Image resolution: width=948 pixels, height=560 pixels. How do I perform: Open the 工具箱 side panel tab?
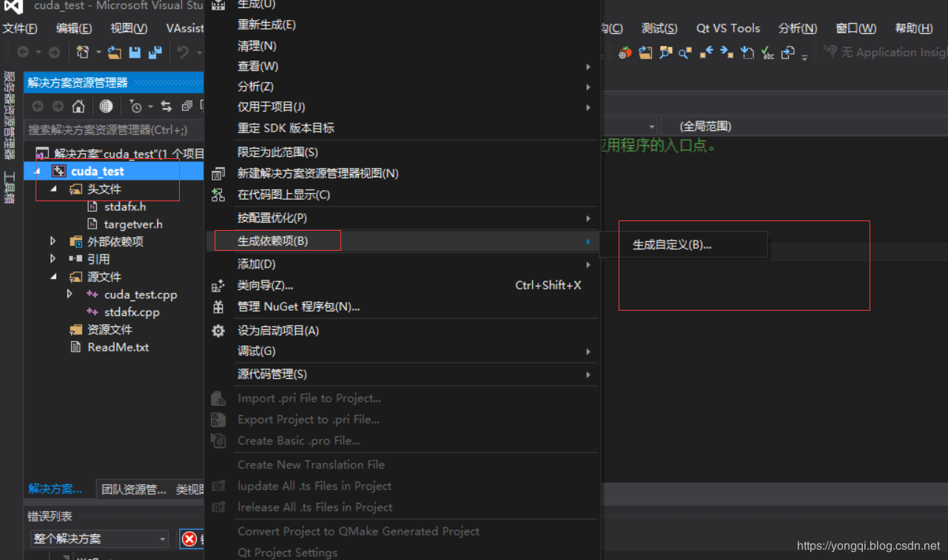[10, 188]
